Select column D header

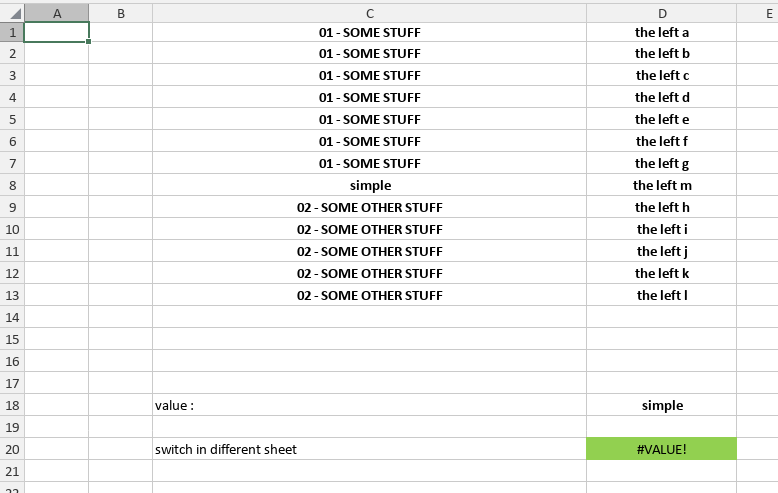pos(662,13)
